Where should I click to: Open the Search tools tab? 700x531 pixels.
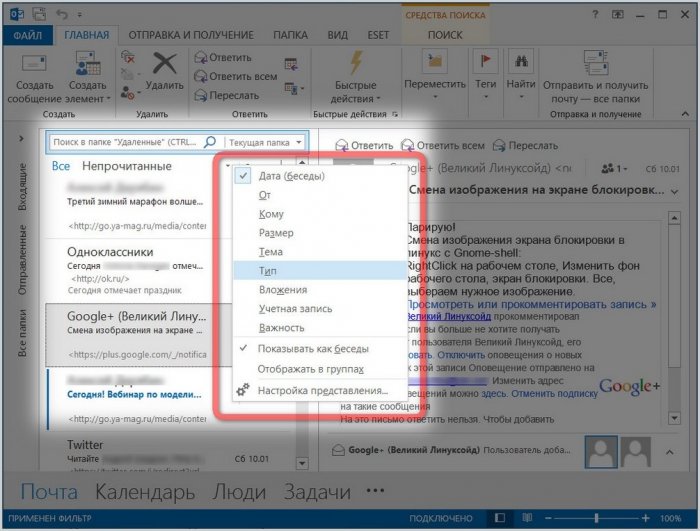(445, 35)
